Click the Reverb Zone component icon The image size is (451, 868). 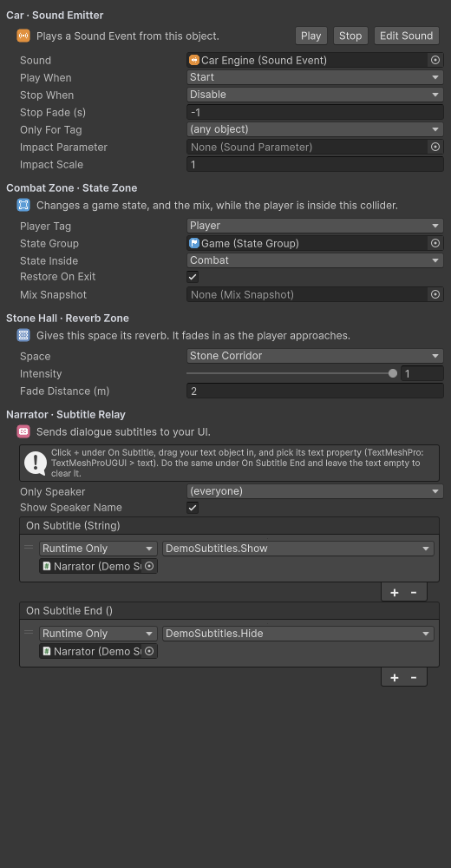[23, 335]
